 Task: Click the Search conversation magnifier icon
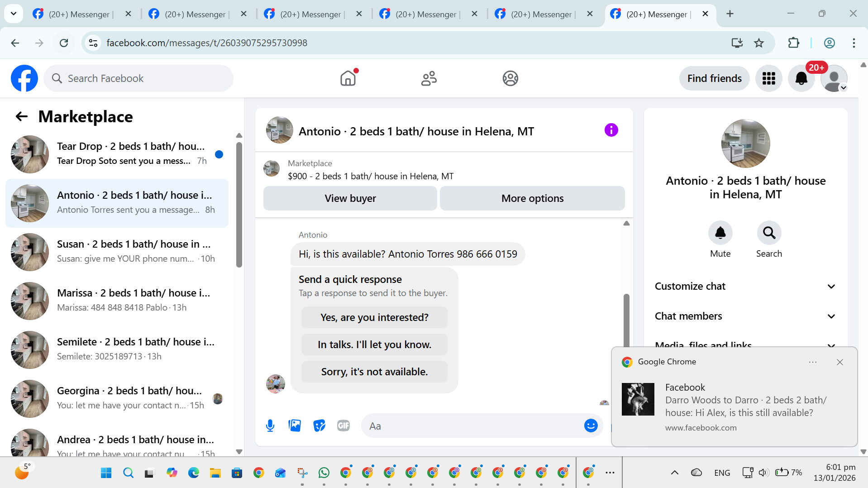[769, 233]
